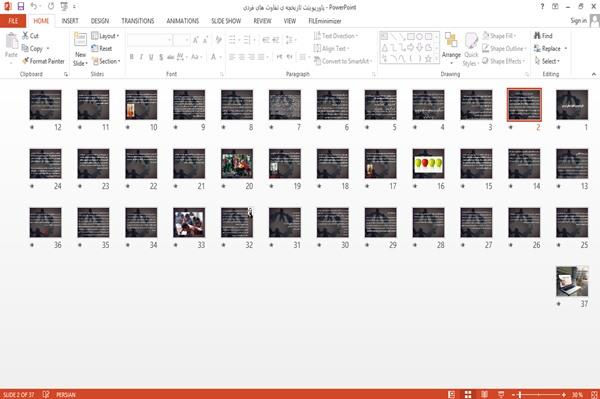The width and height of the screenshot is (600, 399).
Task: Toggle Strikethrough formatting
Action: click(171, 57)
